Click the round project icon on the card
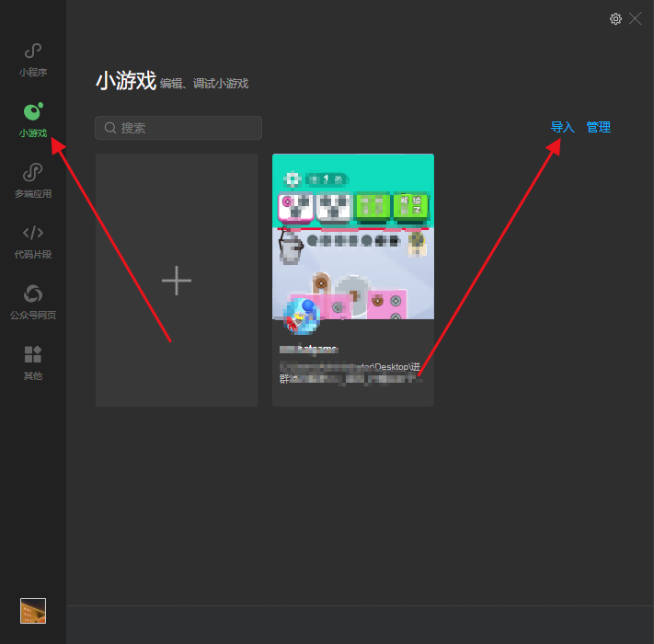The image size is (654, 644). pyautogui.click(x=302, y=315)
